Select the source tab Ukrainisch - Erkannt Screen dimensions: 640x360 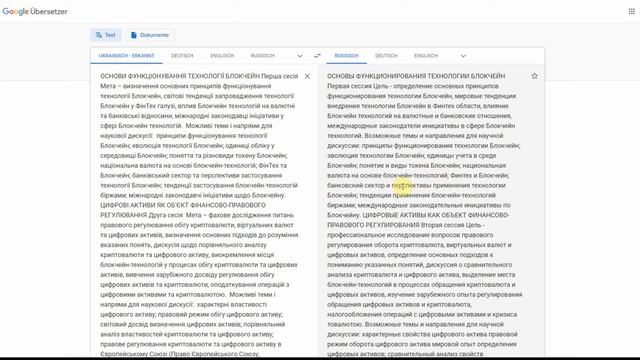coord(127,56)
